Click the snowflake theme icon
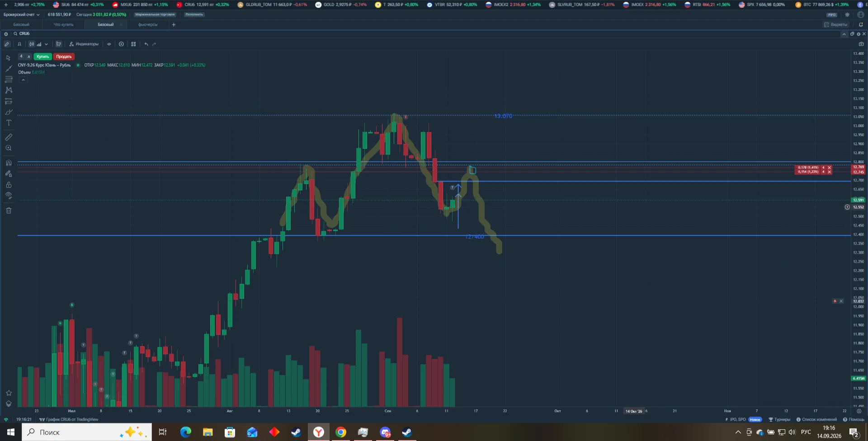Viewport: 868px width, 441px height. coord(847,15)
